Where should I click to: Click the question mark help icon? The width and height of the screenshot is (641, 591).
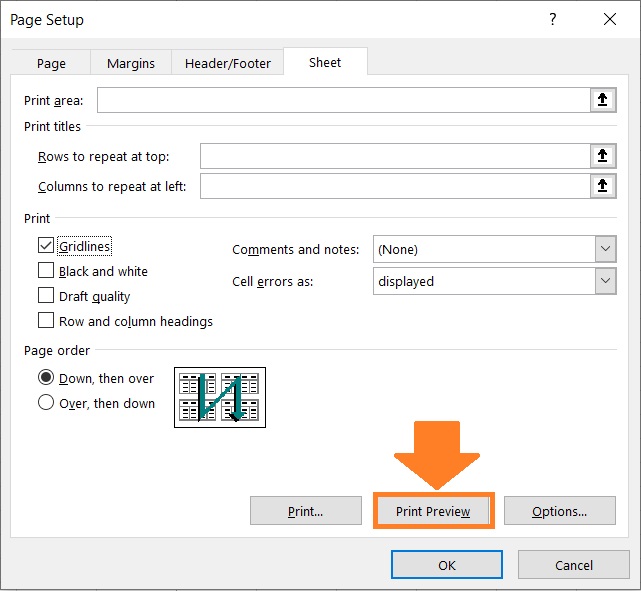(553, 19)
